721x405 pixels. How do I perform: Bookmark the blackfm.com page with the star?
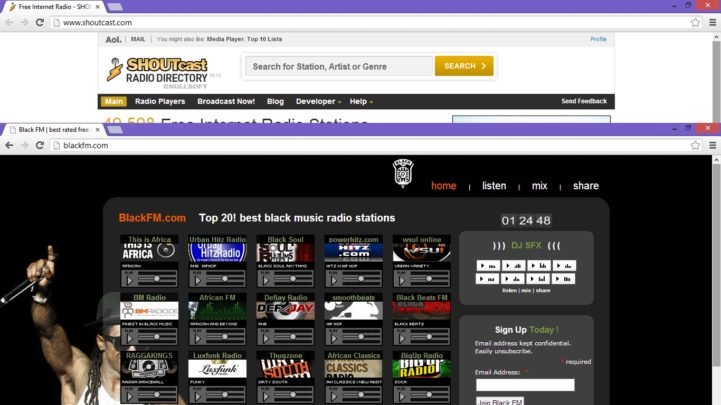coord(695,145)
